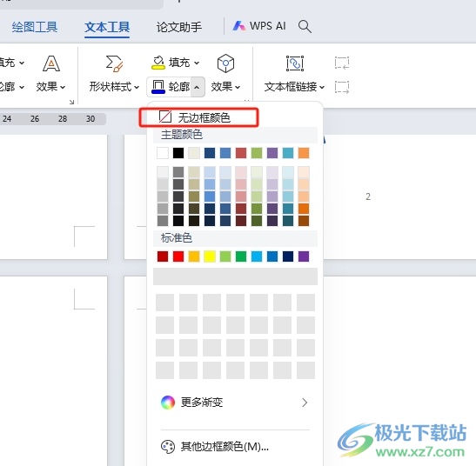Image resolution: width=476 pixels, height=466 pixels.
Task: Click the text effects A icon
Action: pyautogui.click(x=51, y=63)
